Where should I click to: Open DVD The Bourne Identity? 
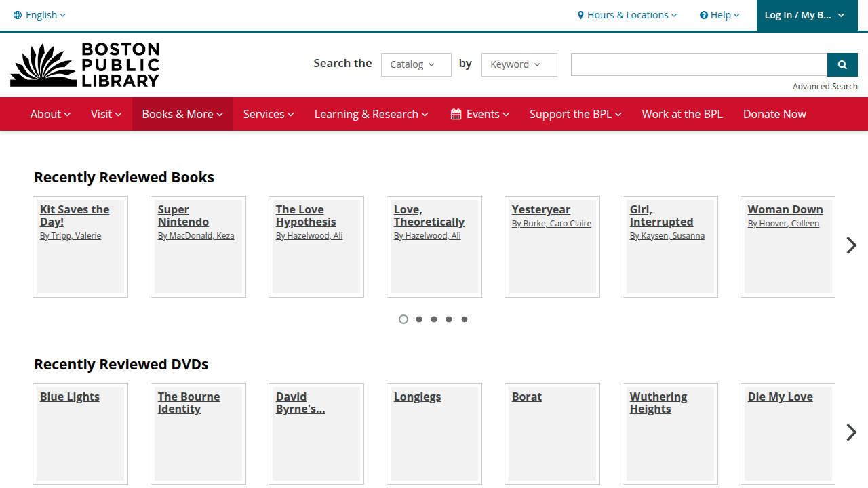pyautogui.click(x=189, y=403)
